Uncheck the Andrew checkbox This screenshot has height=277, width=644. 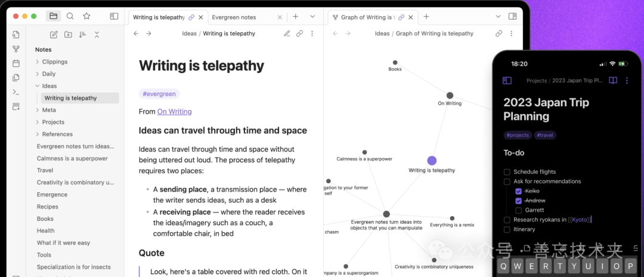518,201
